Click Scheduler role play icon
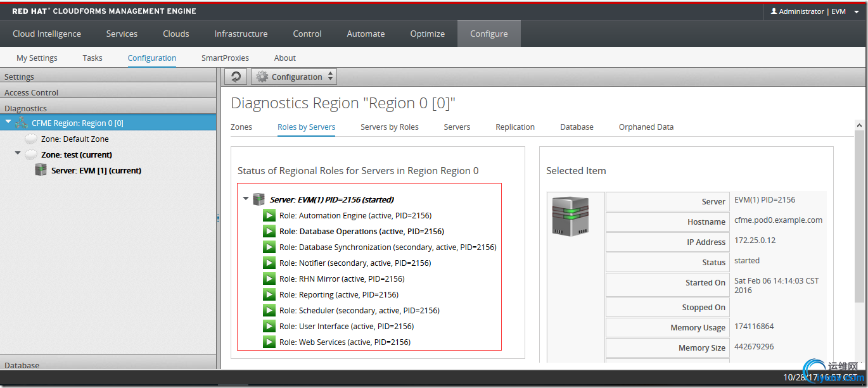This screenshot has width=868, height=388. click(269, 310)
